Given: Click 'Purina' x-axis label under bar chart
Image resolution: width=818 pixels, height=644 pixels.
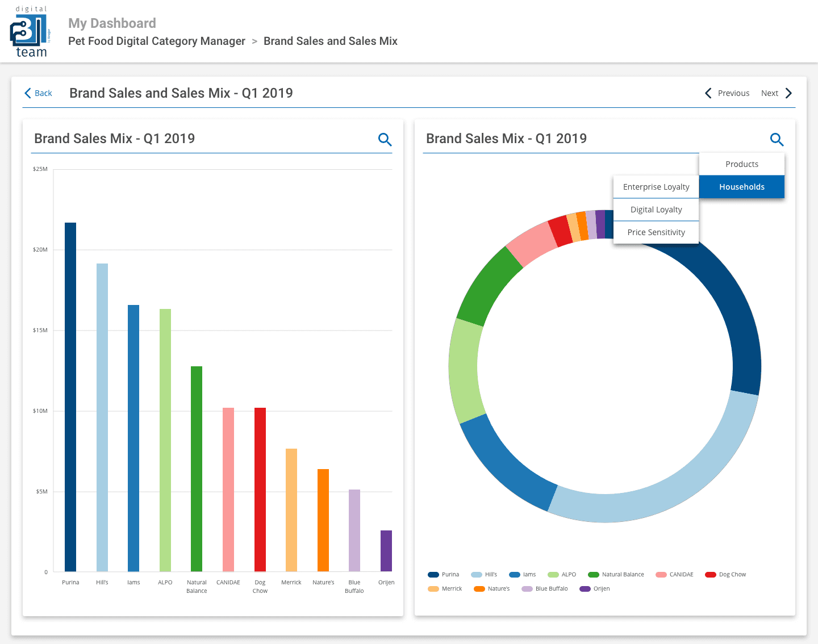Looking at the screenshot, I should (70, 583).
